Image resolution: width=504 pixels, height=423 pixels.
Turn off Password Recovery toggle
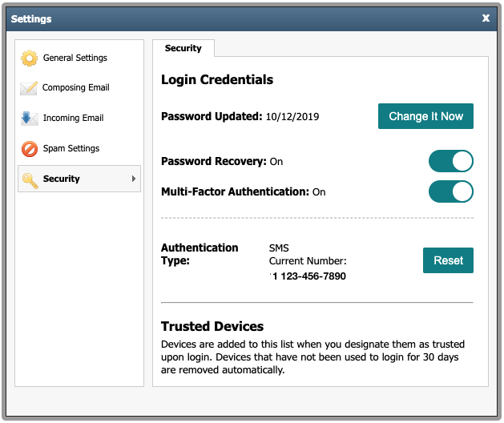pyautogui.click(x=450, y=161)
